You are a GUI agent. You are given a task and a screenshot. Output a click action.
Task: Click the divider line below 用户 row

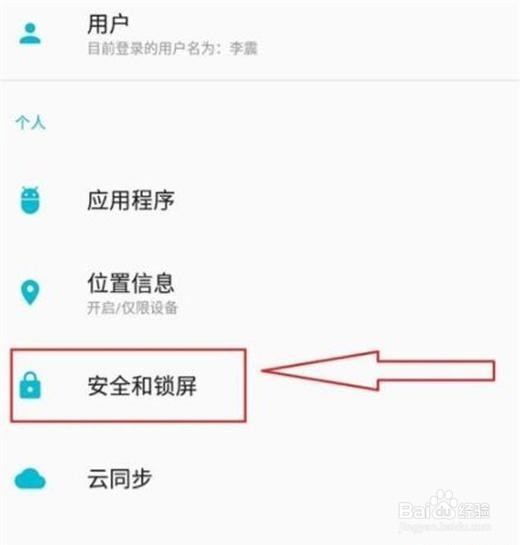pos(260,80)
